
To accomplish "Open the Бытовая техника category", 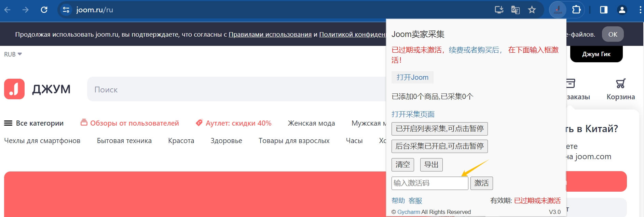I will click(124, 141).
